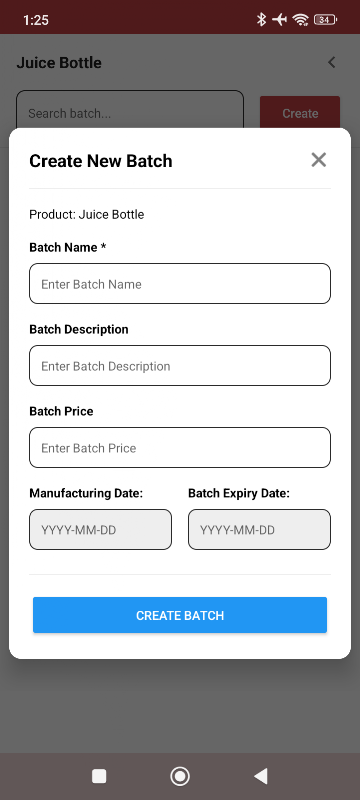Focus the Enter Batch Price field
Viewport: 360px width, 800px height.
pyautogui.click(x=180, y=447)
